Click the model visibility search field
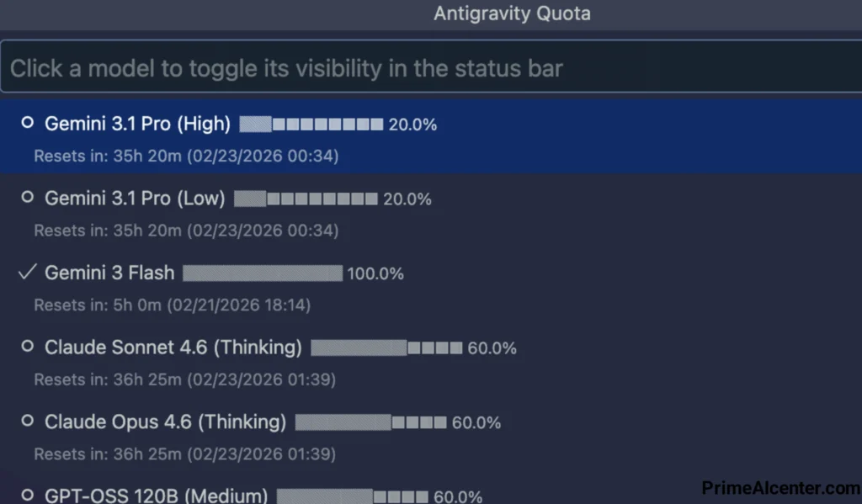Image resolution: width=862 pixels, height=504 pixels. pos(431,68)
